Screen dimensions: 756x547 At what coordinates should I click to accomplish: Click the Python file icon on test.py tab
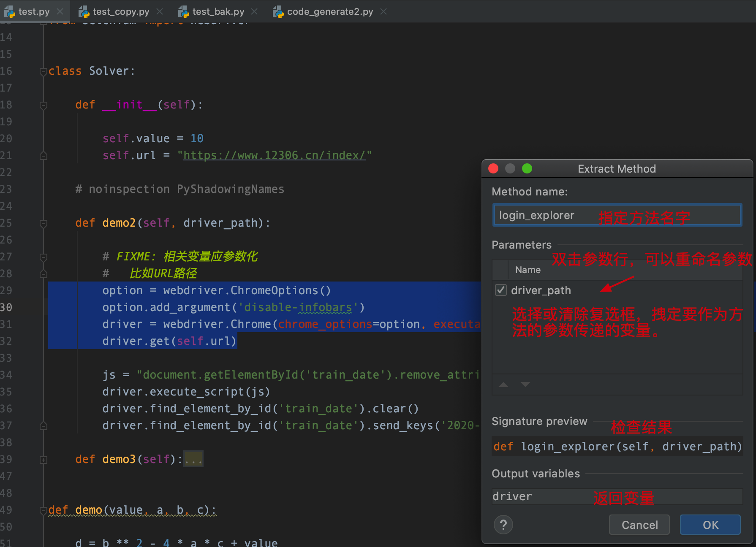[10, 12]
